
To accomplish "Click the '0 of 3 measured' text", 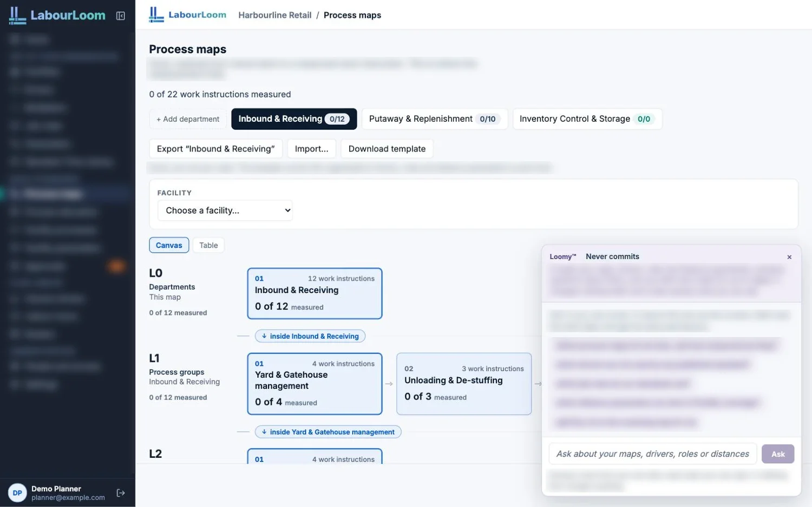I will (435, 397).
